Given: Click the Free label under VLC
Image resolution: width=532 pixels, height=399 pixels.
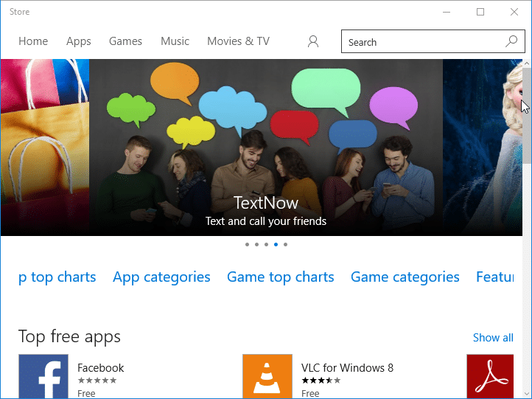Looking at the screenshot, I should (x=310, y=393).
